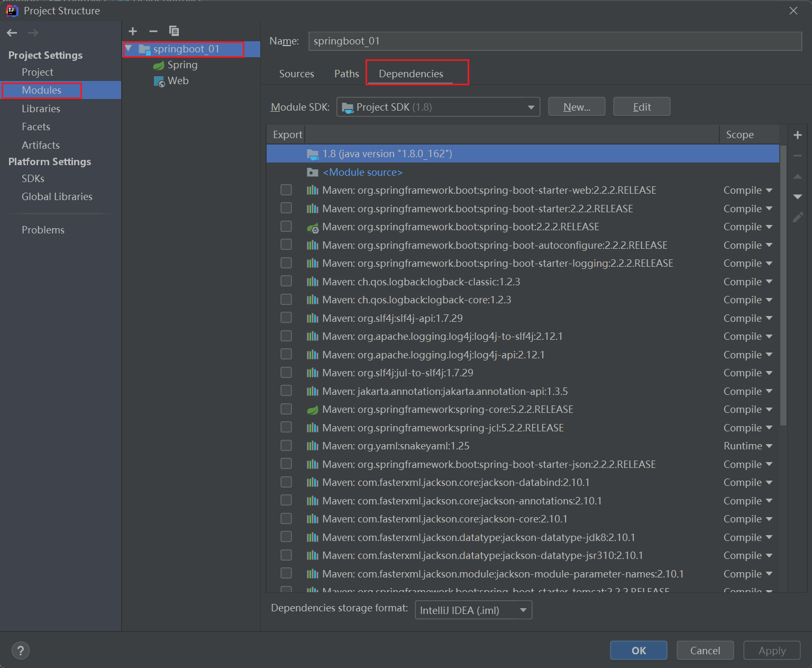Click the Module source folder icon
Viewport: 812px width, 668px height.
coord(313,173)
